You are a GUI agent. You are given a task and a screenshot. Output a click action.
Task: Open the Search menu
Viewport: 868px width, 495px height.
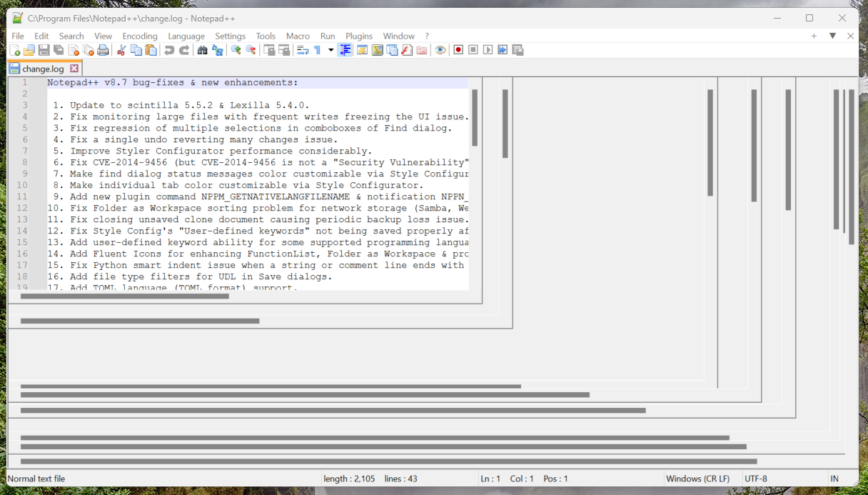(71, 36)
